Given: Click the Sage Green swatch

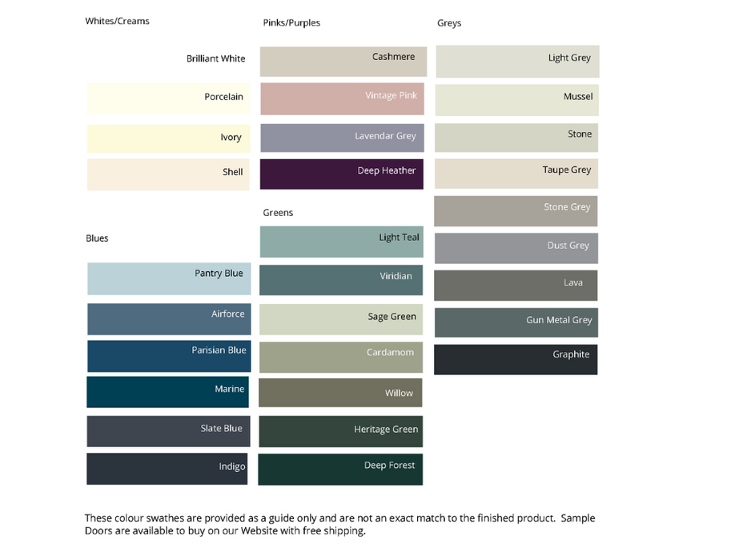Looking at the screenshot, I should [x=342, y=319].
